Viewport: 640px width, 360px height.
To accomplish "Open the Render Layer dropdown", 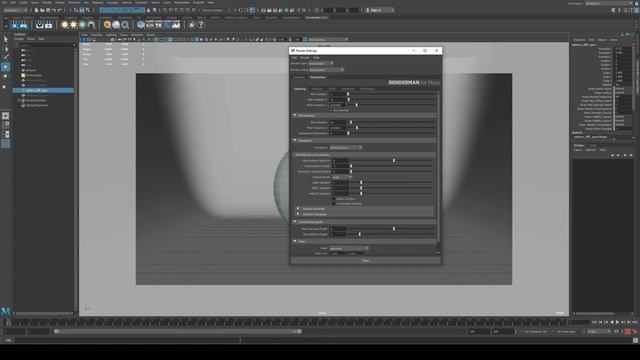I will pyautogui.click(x=321, y=63).
